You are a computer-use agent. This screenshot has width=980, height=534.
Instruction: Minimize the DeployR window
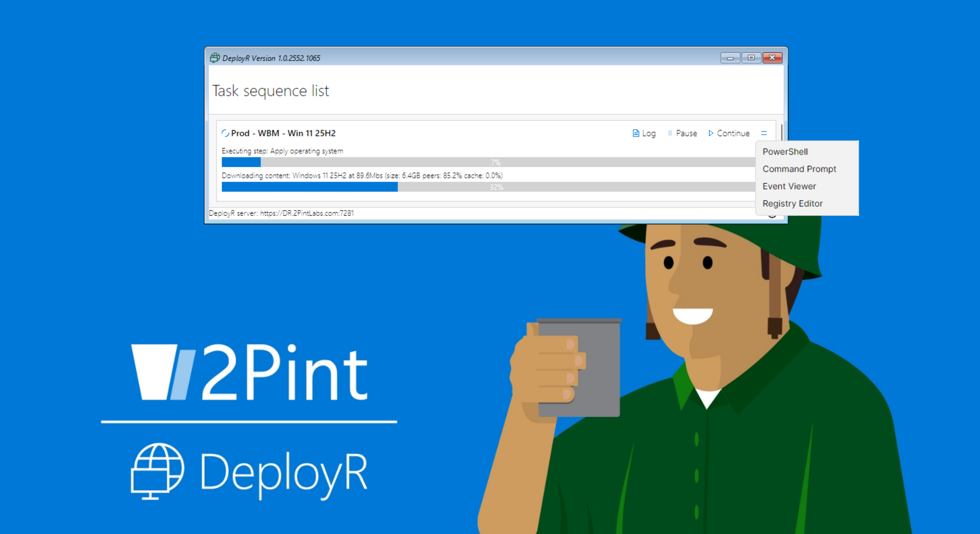pos(730,58)
